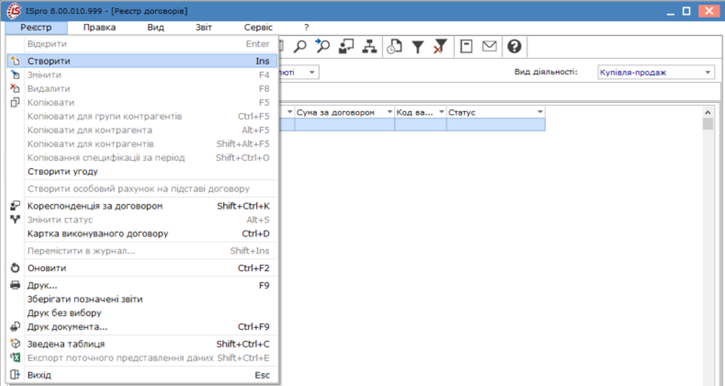Image resolution: width=725 pixels, height=386 pixels.
Task: Click the Зведена таблиця cube icon
Action: 15,344
